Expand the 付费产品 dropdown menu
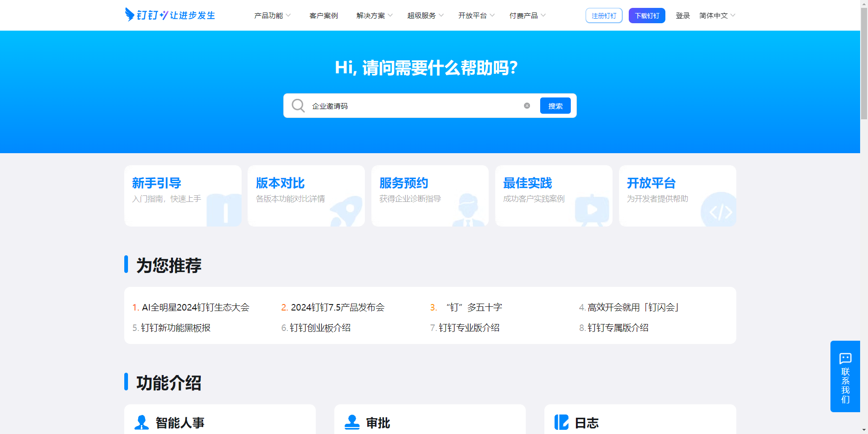 click(x=528, y=15)
